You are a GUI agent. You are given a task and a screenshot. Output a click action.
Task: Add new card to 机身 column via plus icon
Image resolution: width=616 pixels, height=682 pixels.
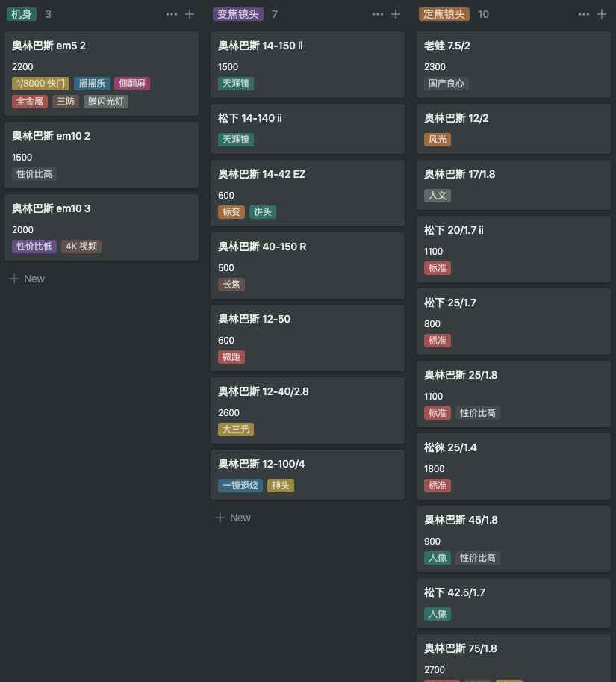[x=190, y=14]
